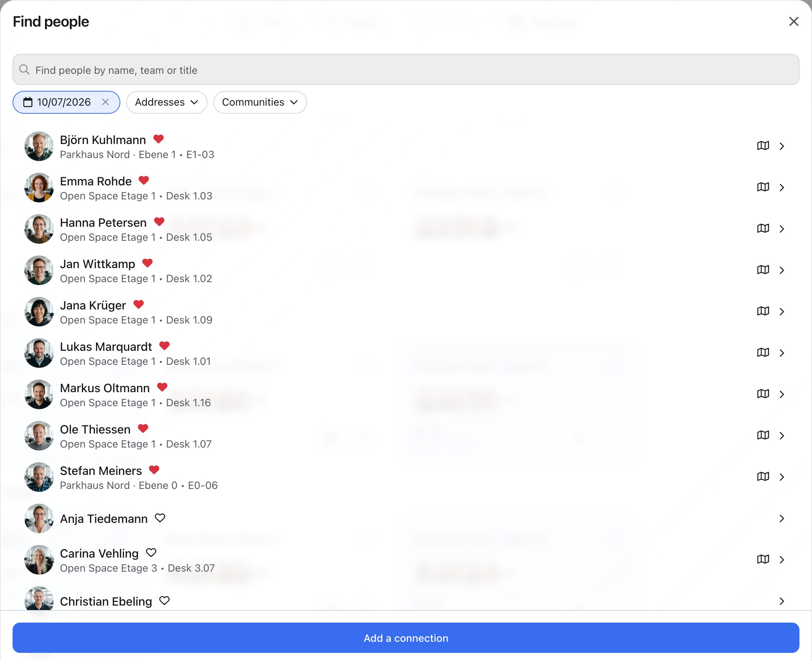Unfavorite Björn Kuhlmann with the red heart
Image resolution: width=812 pixels, height=661 pixels.
tap(158, 139)
